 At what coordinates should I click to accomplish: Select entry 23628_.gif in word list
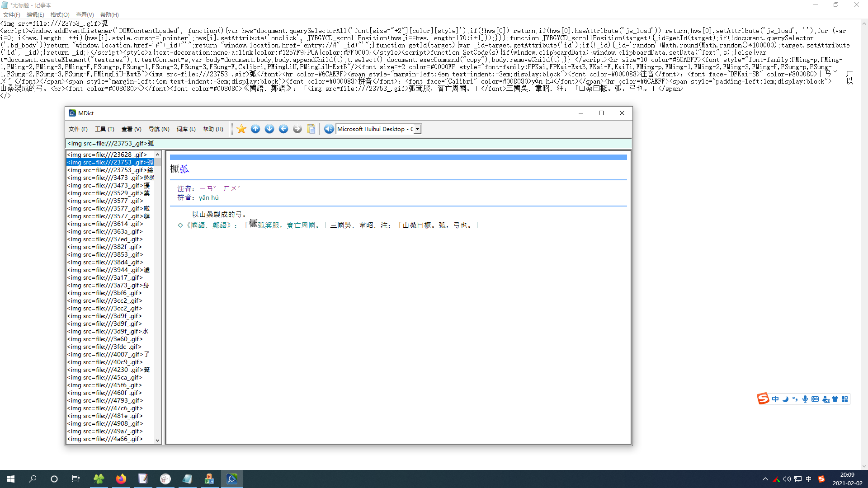pyautogui.click(x=110, y=155)
